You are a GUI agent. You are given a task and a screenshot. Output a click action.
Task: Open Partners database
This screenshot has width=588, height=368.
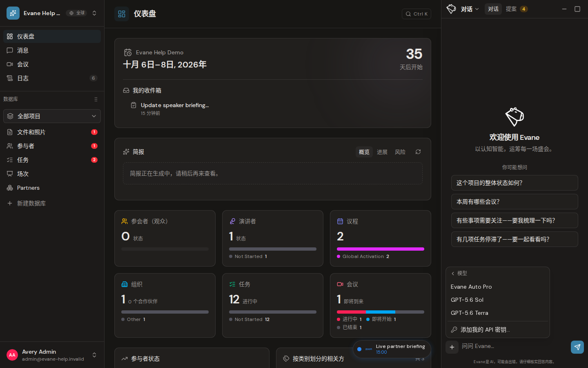click(52, 188)
